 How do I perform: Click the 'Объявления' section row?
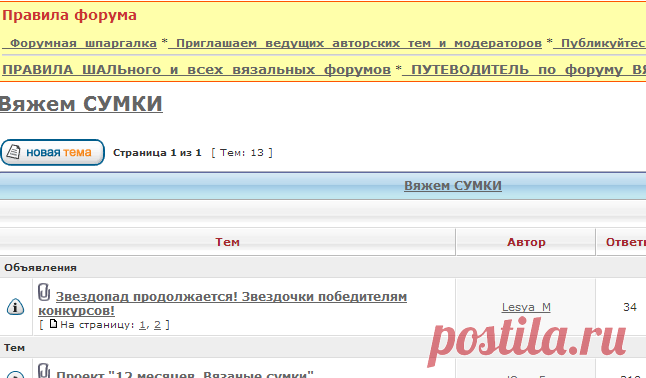(x=323, y=268)
